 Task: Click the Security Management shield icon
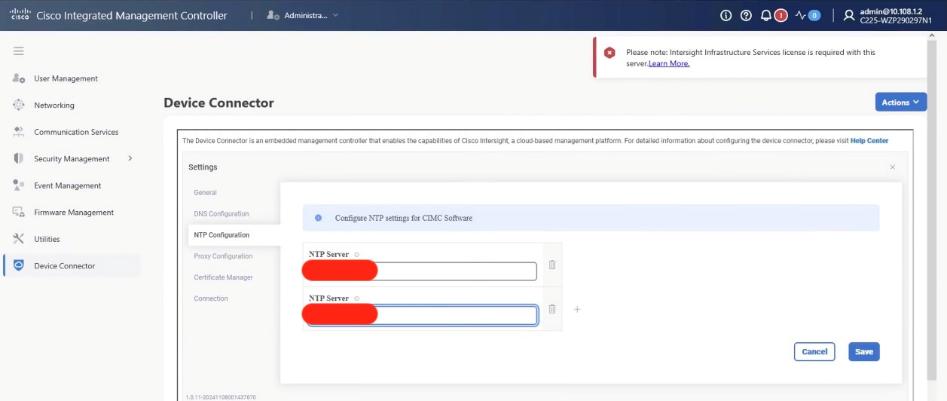point(19,158)
